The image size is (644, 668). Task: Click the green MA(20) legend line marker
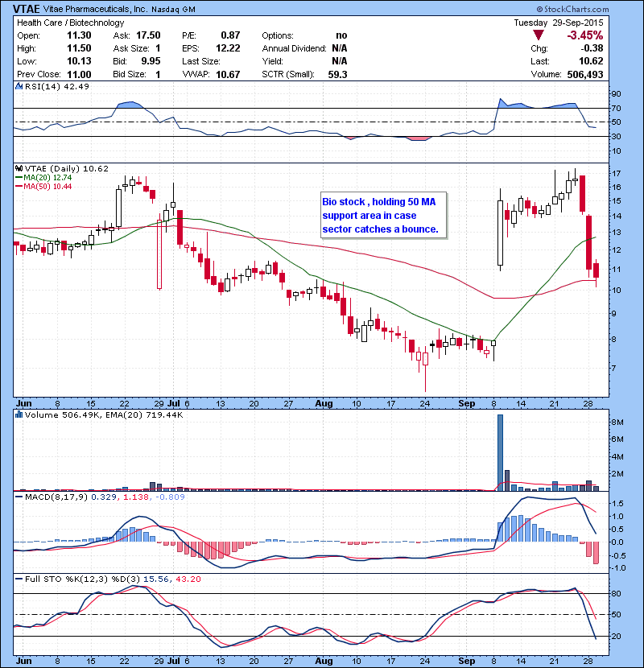[19, 178]
